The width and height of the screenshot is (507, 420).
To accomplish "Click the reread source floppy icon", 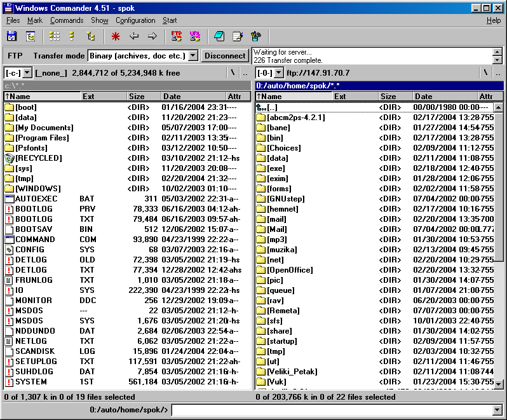I will tap(11, 36).
